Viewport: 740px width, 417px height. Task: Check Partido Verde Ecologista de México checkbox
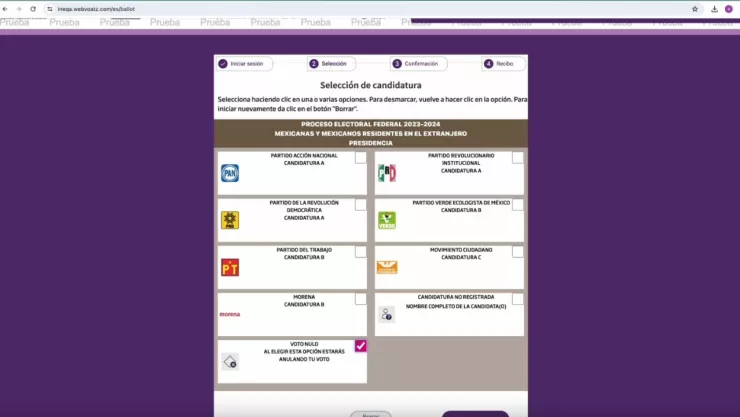518,205
